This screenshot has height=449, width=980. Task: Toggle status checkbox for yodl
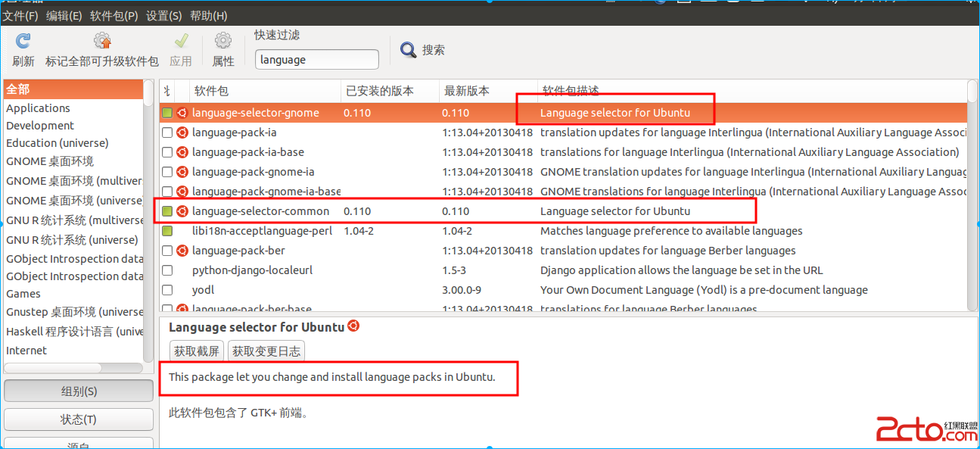click(167, 290)
